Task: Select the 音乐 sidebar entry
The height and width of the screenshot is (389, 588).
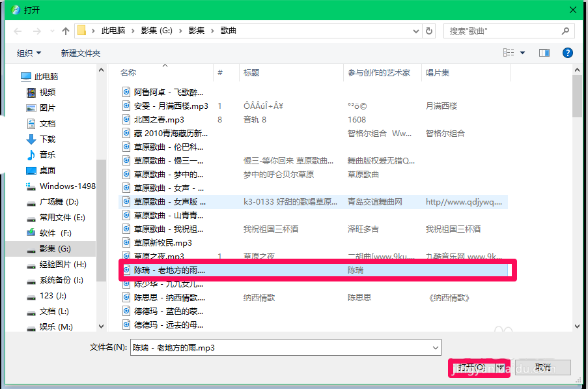Action: [x=48, y=154]
